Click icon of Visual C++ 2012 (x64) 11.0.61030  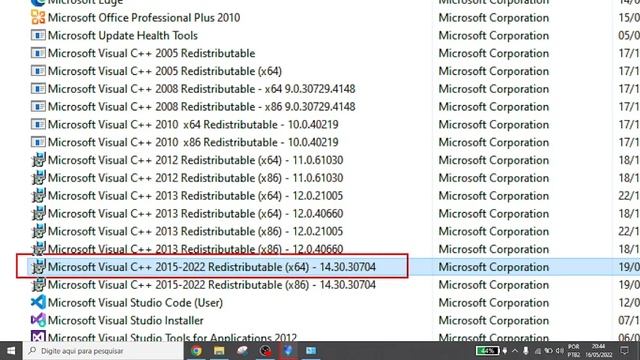(38, 160)
